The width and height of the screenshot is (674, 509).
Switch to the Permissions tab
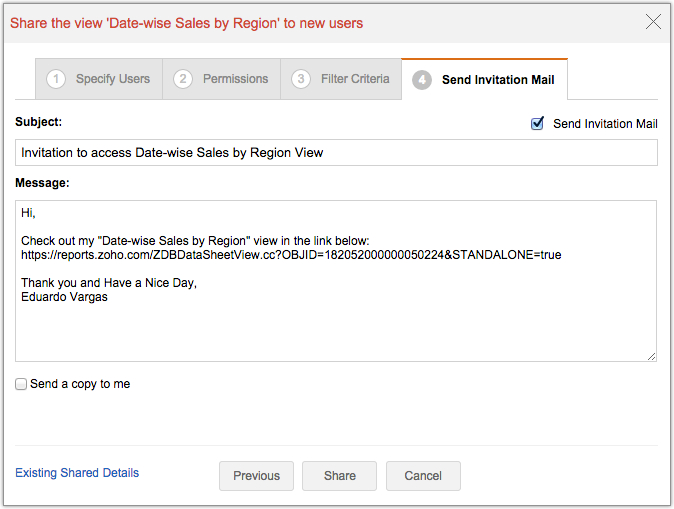[222, 79]
